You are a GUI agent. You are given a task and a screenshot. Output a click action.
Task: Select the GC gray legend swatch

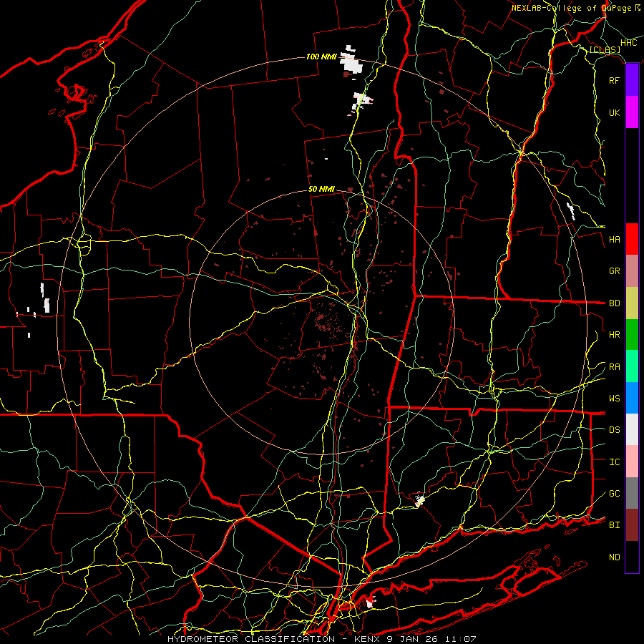coord(632,493)
